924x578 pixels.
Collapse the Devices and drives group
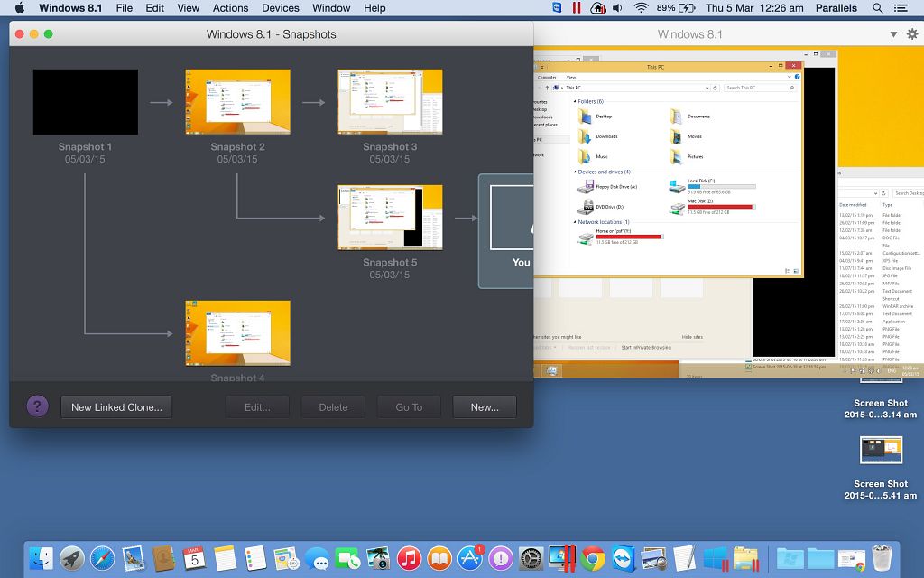575,172
